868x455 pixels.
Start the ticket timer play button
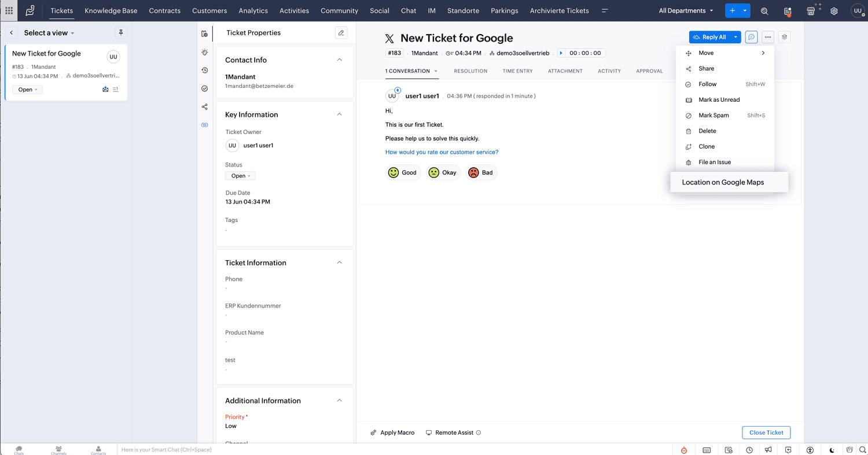(561, 53)
